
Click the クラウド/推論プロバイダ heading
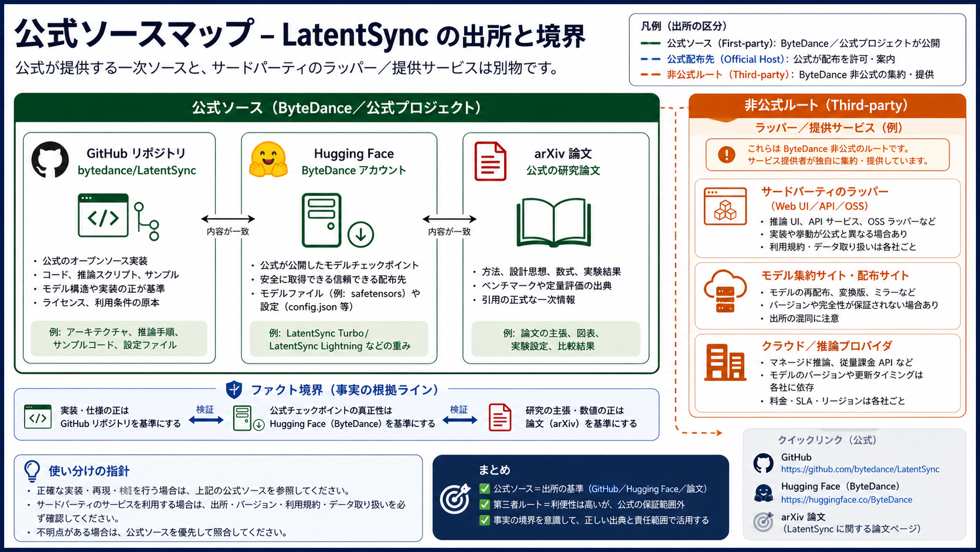click(826, 346)
